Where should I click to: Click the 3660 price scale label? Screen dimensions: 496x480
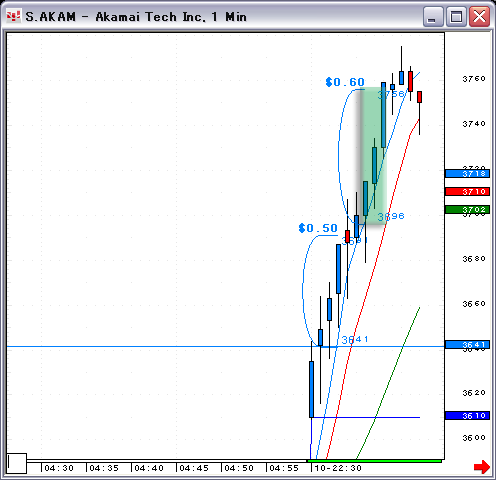tap(474, 304)
